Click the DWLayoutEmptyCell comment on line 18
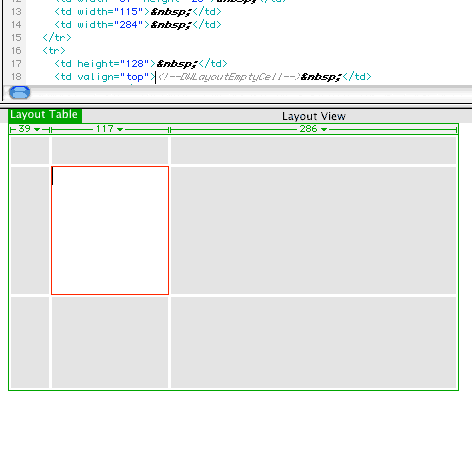The height and width of the screenshot is (461, 472). (x=228, y=77)
